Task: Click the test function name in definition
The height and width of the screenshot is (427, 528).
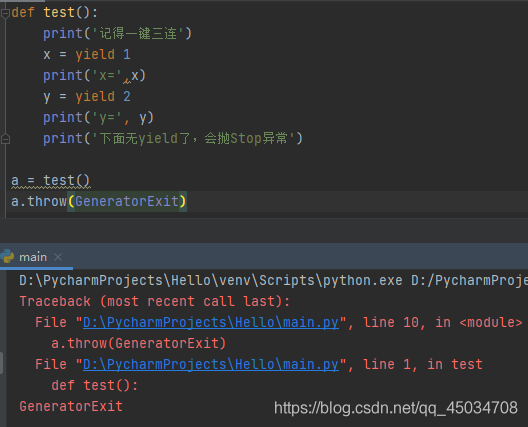Action: 59,13
